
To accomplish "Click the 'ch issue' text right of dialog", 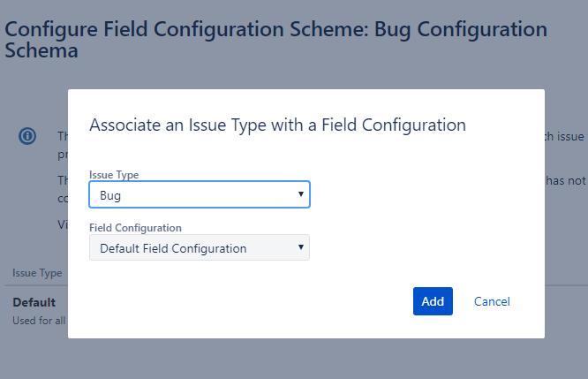I will (x=564, y=136).
